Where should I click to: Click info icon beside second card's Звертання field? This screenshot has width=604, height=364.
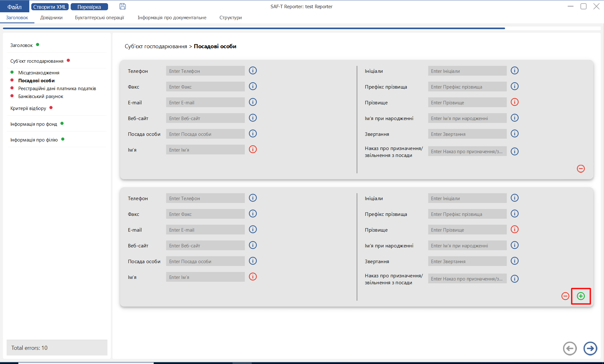pyautogui.click(x=515, y=261)
